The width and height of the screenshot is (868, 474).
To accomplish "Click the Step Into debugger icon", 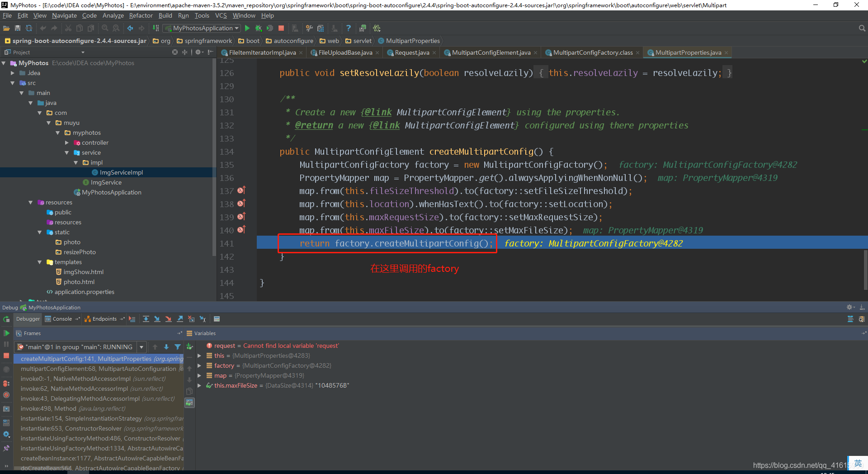I will 157,319.
